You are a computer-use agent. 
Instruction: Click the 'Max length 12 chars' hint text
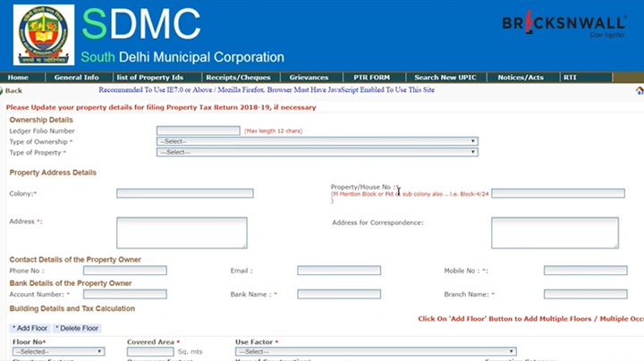[273, 130]
